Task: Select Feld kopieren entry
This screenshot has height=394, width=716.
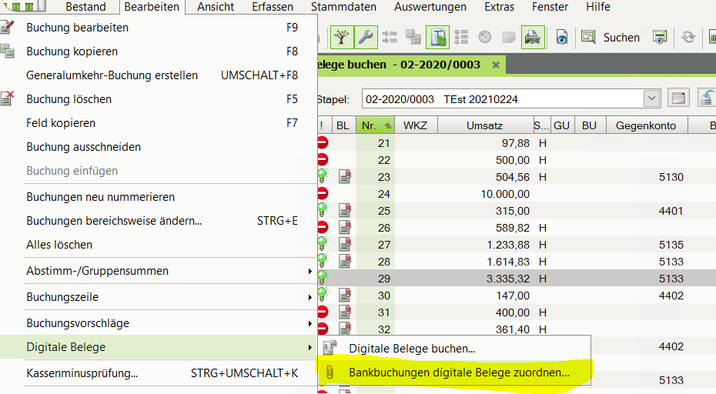Action: [158, 123]
